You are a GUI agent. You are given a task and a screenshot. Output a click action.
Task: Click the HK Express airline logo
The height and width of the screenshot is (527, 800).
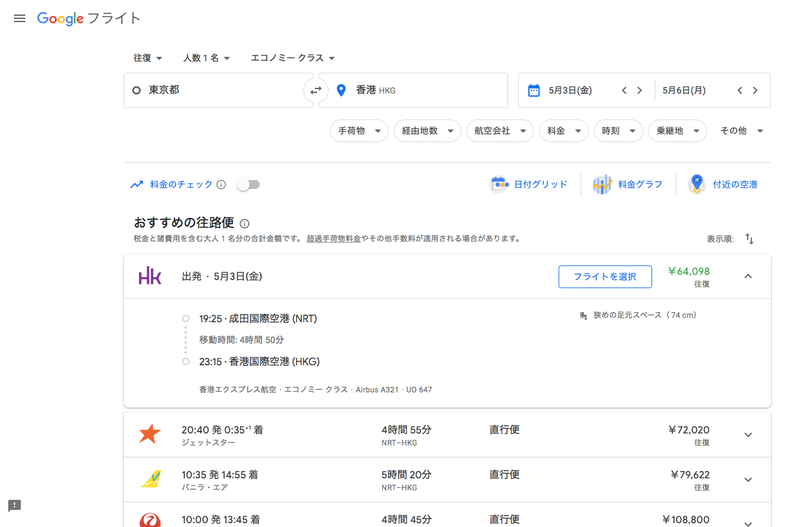click(150, 276)
